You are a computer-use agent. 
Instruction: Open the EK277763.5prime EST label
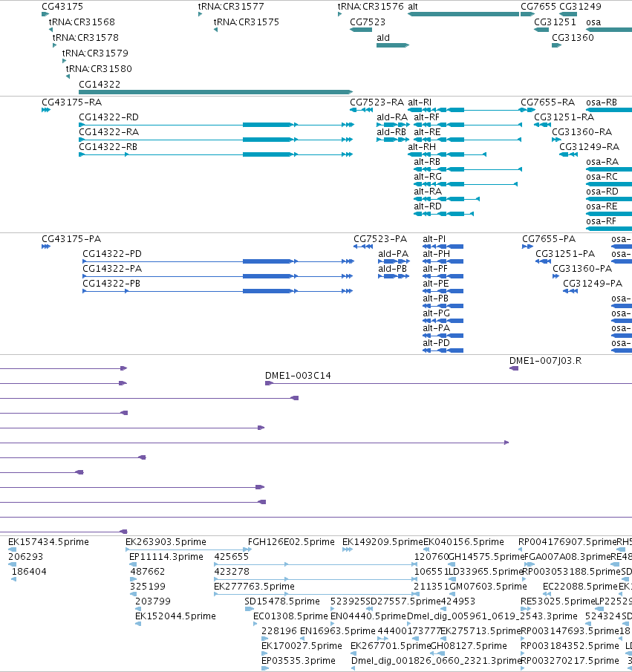254,587
